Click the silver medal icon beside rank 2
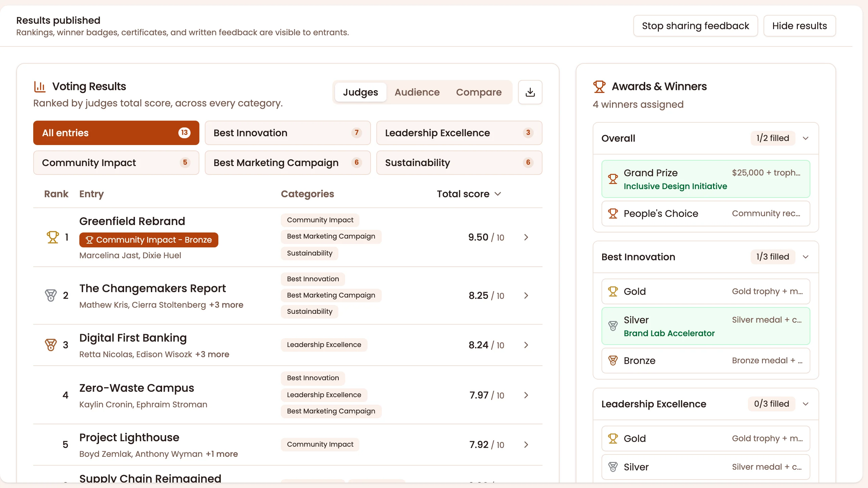This screenshot has width=868, height=488. click(51, 296)
